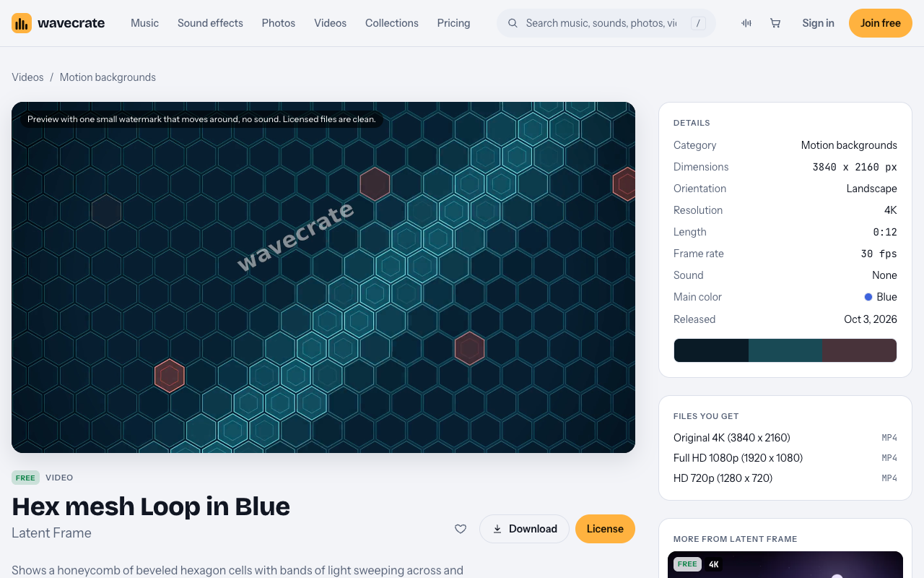Go to the Videos breadcrumb
This screenshot has width=924, height=578.
coord(27,77)
